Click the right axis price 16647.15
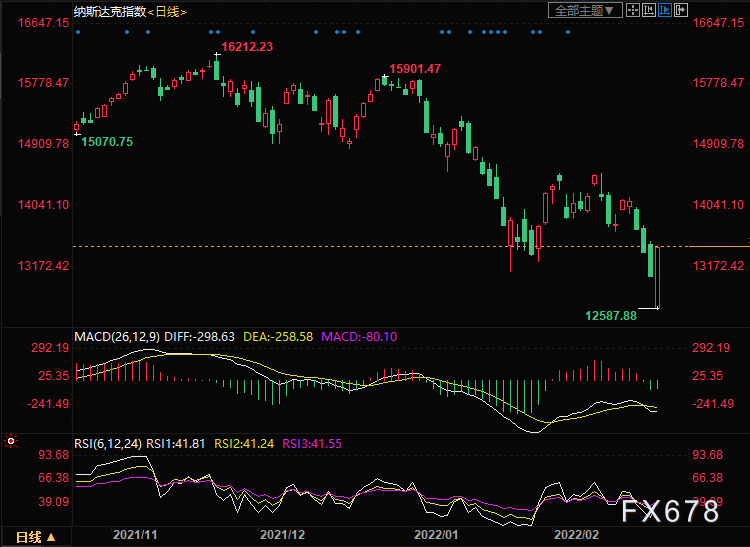Screen dimensions: 750x547 coord(718,22)
